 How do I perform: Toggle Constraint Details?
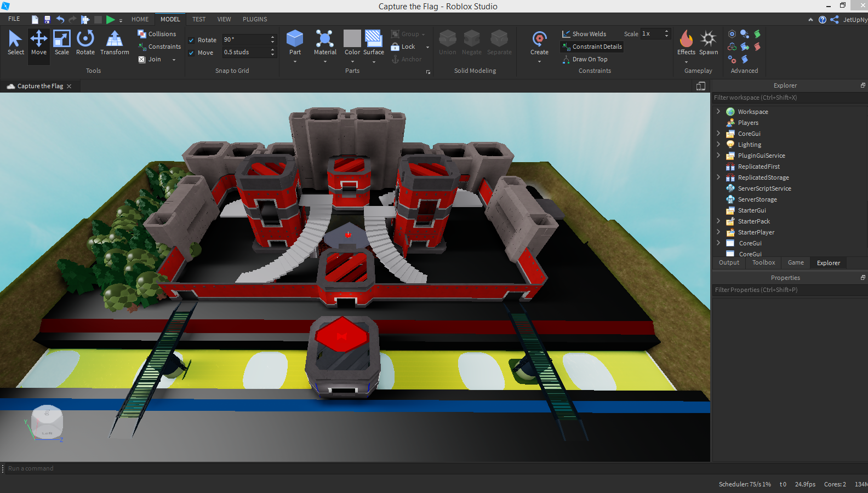[592, 47]
